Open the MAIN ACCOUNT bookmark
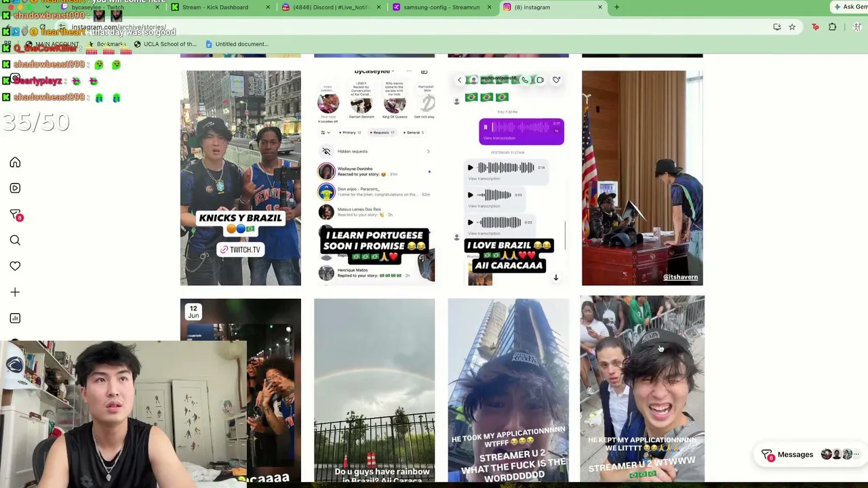Viewport: 868px width, 488px height. (x=52, y=44)
